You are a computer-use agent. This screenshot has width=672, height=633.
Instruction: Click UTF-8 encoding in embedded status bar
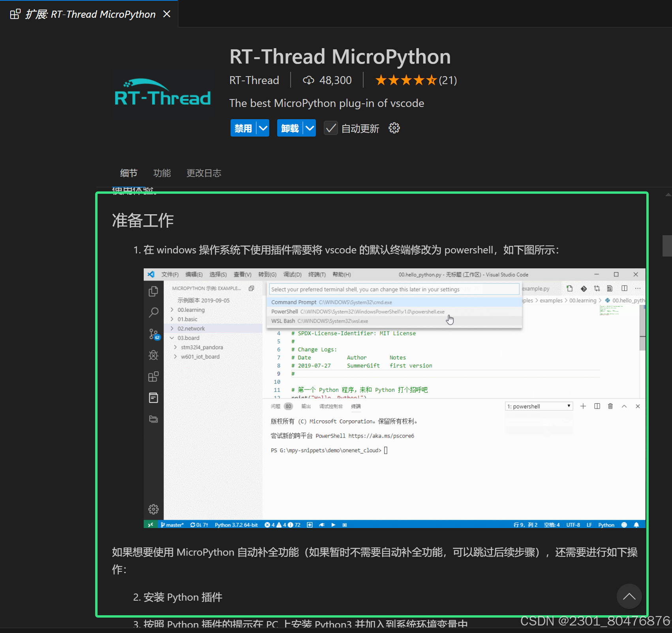[573, 525]
